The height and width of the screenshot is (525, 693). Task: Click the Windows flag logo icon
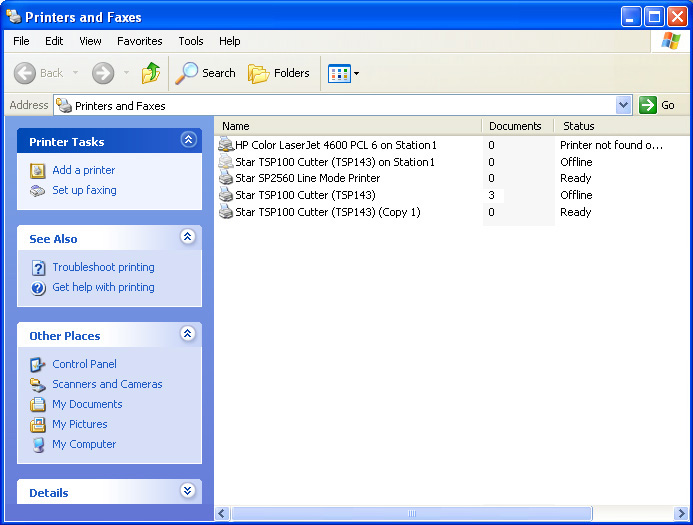(x=670, y=41)
